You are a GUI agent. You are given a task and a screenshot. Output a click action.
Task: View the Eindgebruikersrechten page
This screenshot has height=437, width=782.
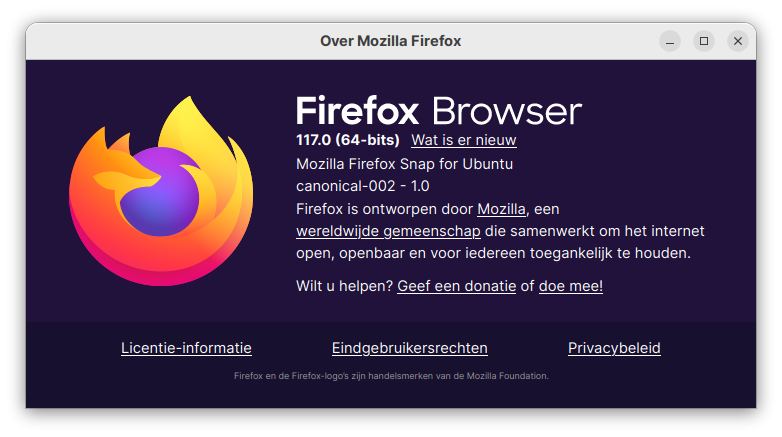click(x=409, y=348)
